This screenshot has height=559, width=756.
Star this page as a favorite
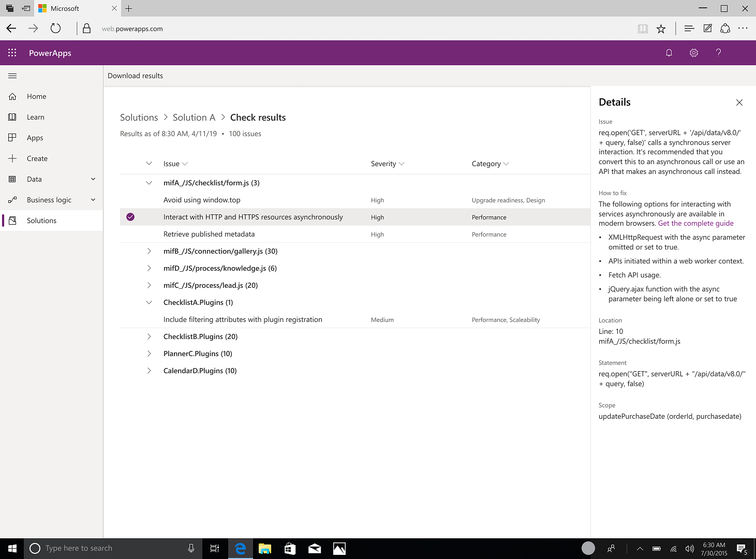pyautogui.click(x=661, y=28)
